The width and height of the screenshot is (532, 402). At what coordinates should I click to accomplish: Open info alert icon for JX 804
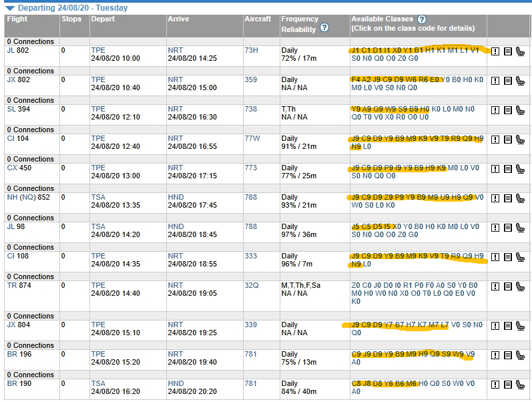click(x=495, y=326)
